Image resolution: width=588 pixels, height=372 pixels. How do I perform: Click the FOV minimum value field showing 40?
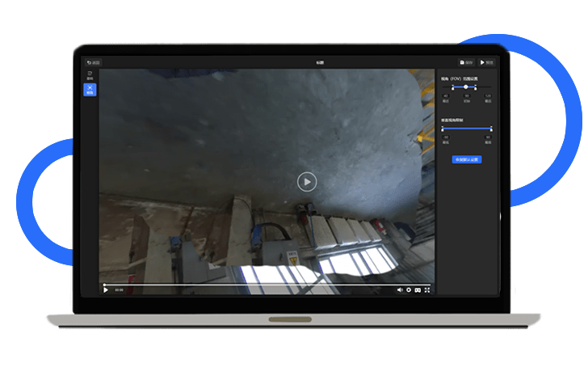(445, 96)
